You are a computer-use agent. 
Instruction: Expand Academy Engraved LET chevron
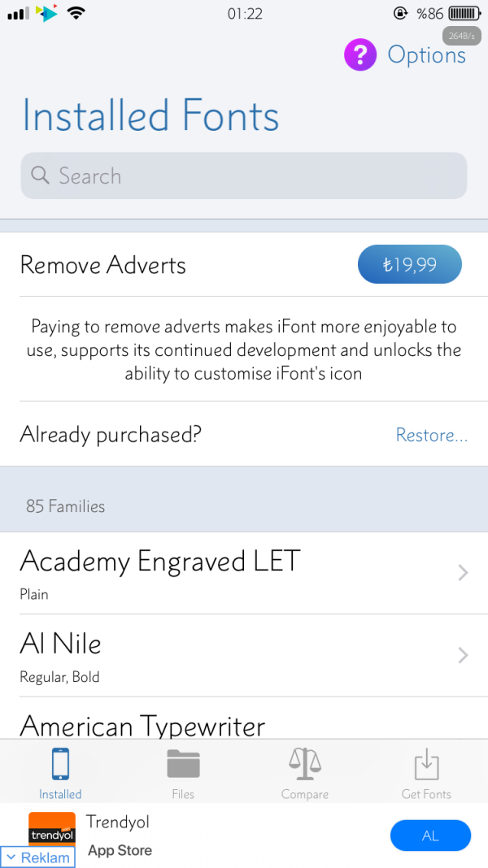coord(463,573)
